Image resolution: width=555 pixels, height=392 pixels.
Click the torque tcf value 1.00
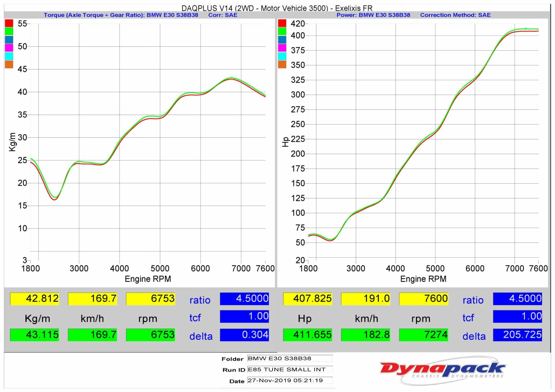(244, 316)
